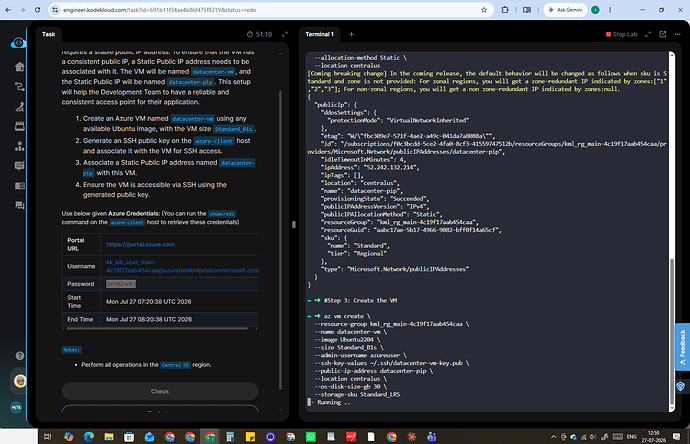The image size is (690, 444).
Task: Open Chrome profile avatar
Action: (595, 10)
